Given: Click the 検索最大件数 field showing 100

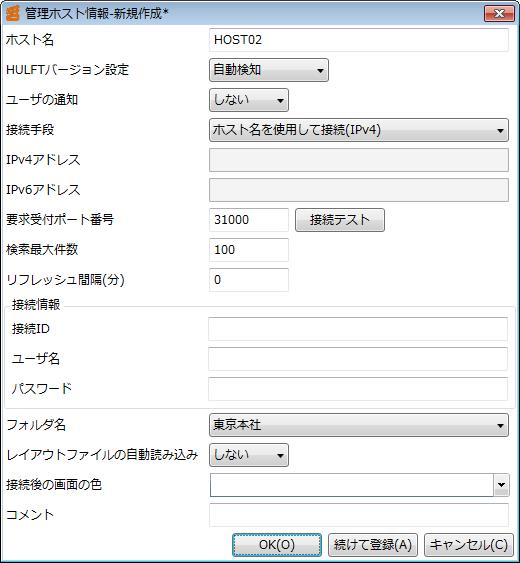Looking at the screenshot, I should 249,250.
